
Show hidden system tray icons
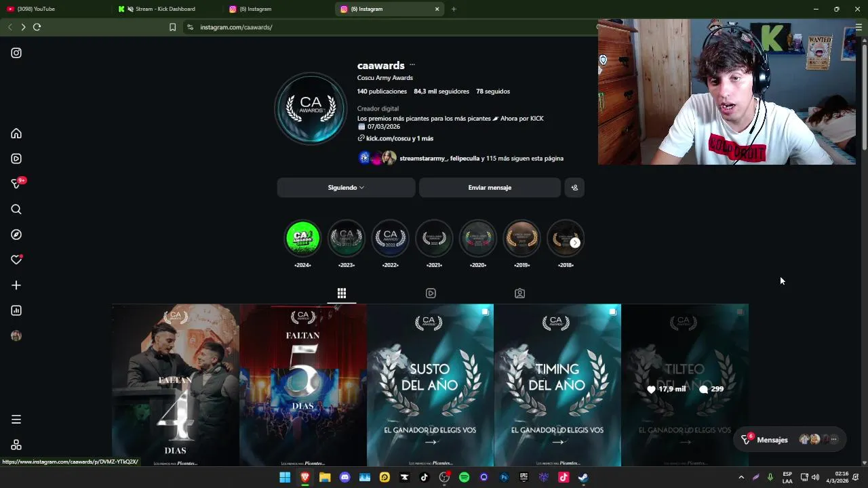point(741,477)
